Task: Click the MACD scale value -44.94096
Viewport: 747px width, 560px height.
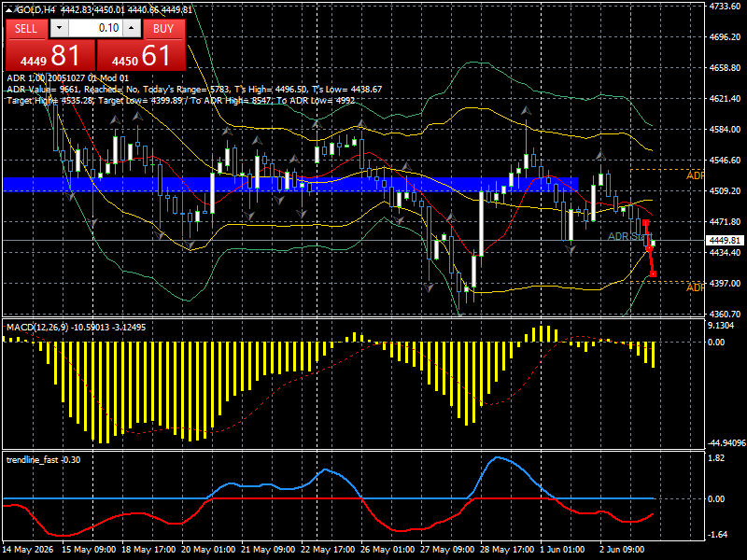Action: point(726,442)
